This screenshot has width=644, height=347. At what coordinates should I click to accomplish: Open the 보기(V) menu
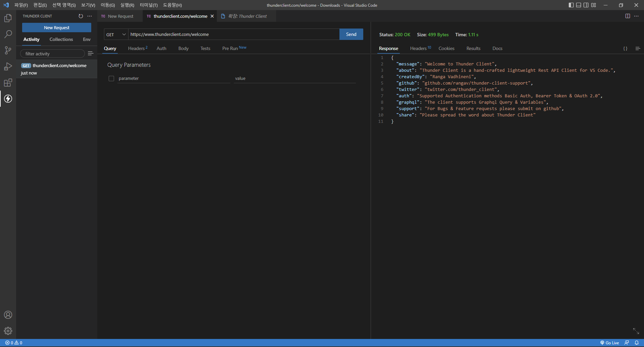[88, 5]
